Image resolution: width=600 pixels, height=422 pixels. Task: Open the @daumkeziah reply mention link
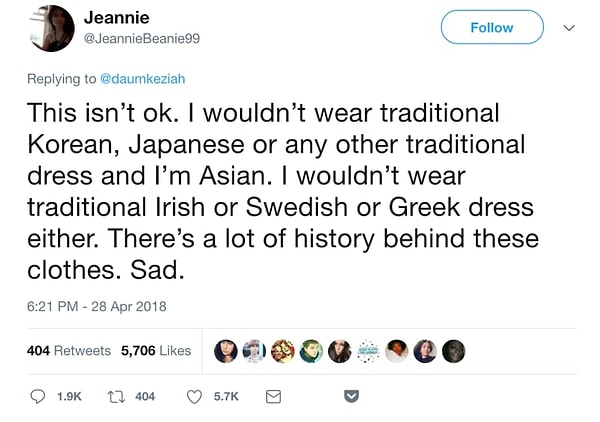click(141, 77)
